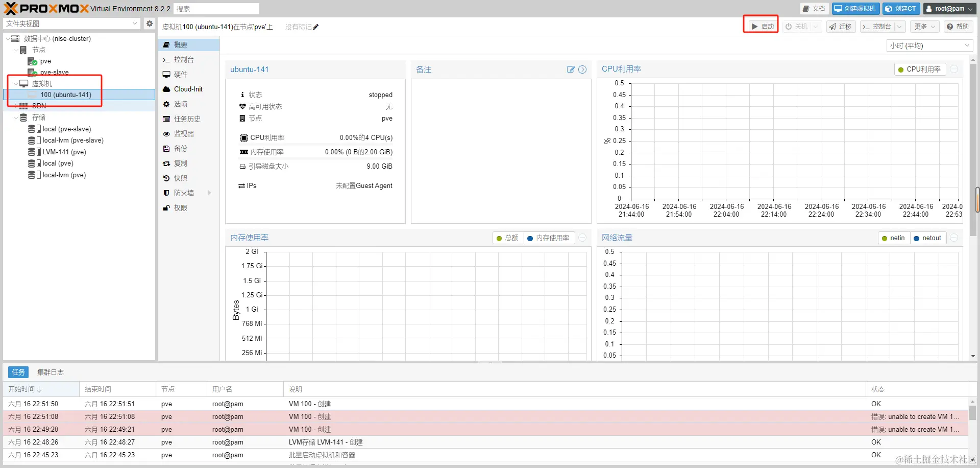Collapse the 备注 notes panel
The width and height of the screenshot is (980, 468).
[x=582, y=69]
